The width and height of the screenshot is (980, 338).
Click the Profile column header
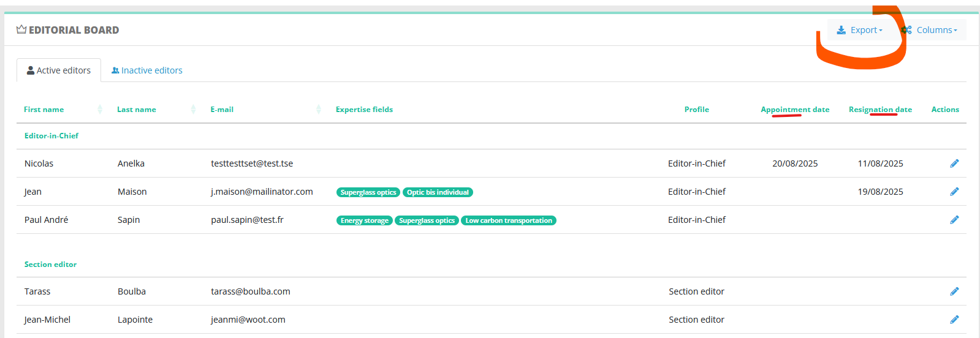697,110
